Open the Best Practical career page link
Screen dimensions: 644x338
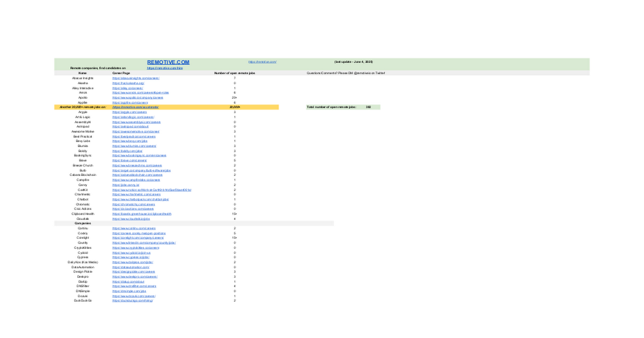134,136
